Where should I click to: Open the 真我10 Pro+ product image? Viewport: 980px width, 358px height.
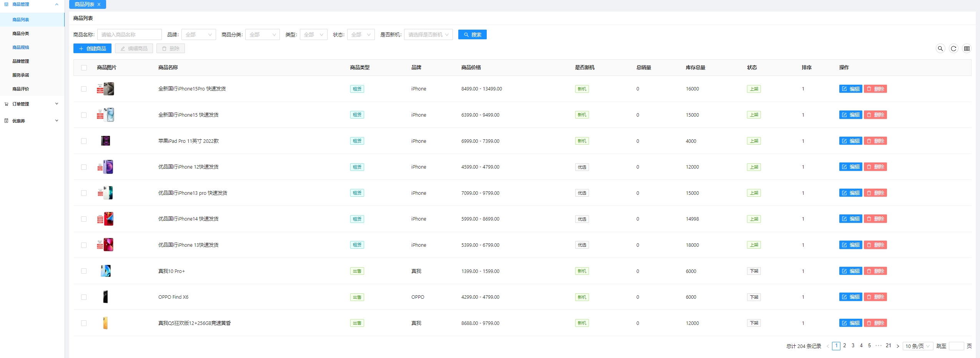[x=105, y=271]
